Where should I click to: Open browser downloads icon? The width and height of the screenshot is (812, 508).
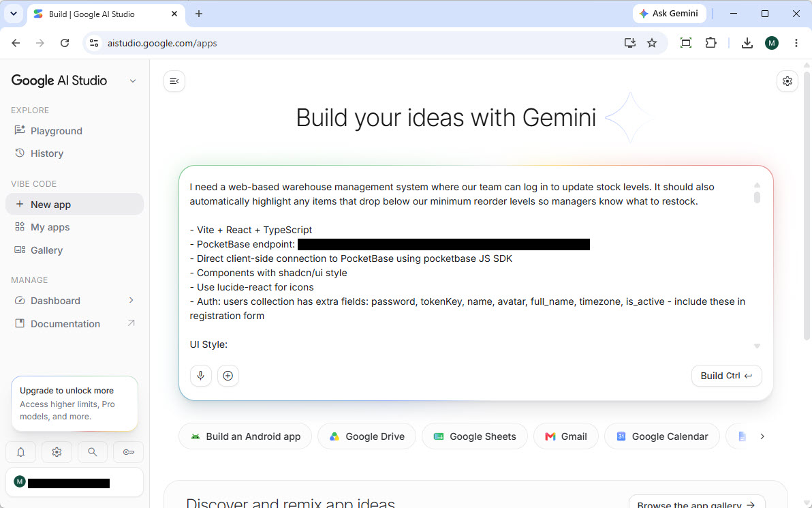pyautogui.click(x=747, y=43)
